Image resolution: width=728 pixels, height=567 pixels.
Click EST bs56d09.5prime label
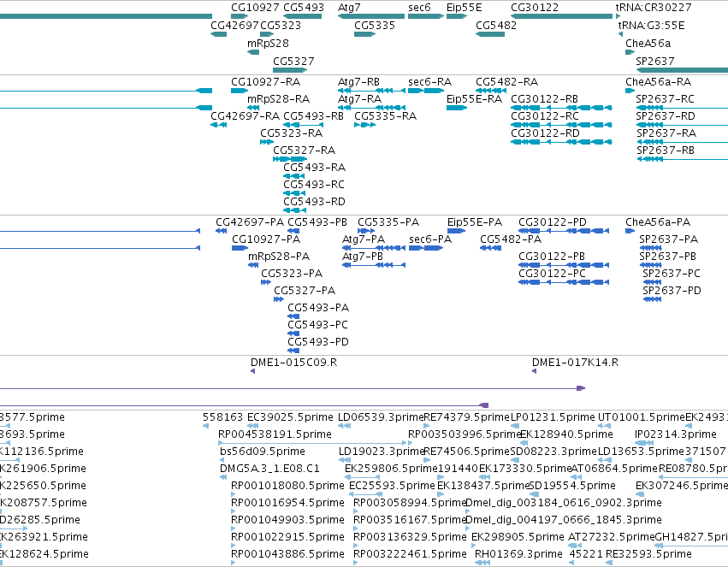[263, 452]
